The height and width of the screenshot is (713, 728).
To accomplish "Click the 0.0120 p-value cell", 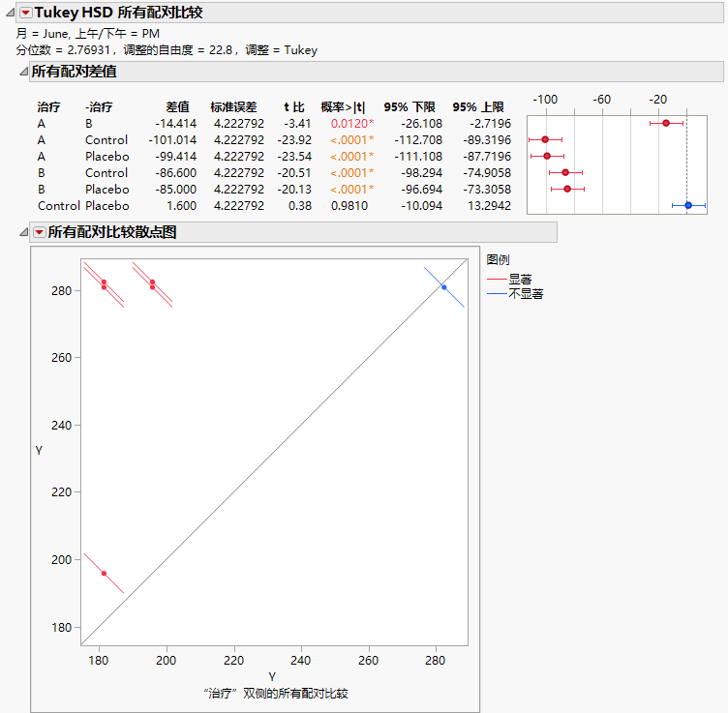I will pyautogui.click(x=349, y=124).
